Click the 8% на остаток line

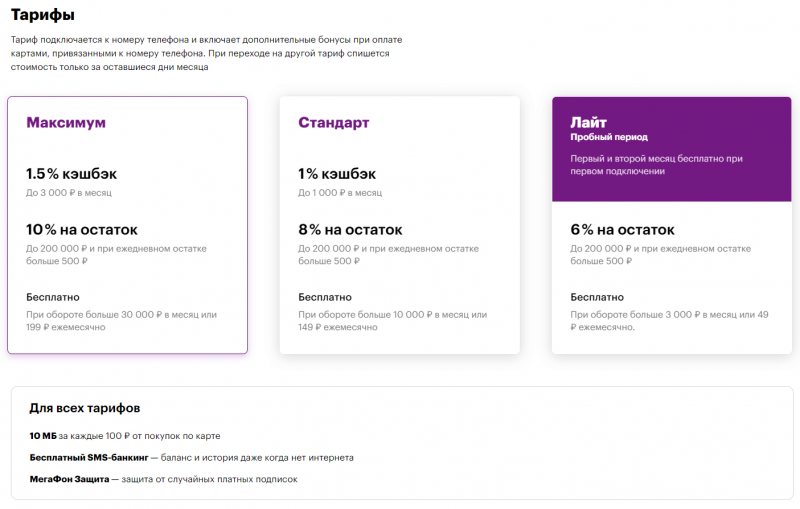click(x=351, y=229)
